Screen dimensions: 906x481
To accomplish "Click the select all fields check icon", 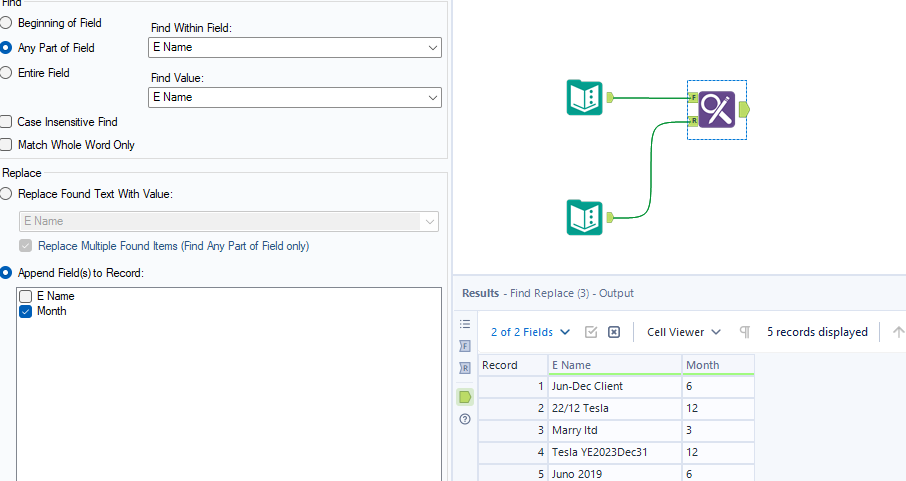I will click(591, 332).
